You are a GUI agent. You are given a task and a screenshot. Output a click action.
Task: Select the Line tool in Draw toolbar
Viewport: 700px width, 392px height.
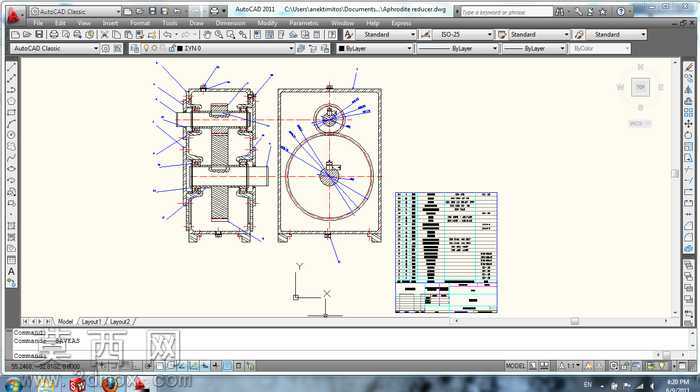(12, 67)
